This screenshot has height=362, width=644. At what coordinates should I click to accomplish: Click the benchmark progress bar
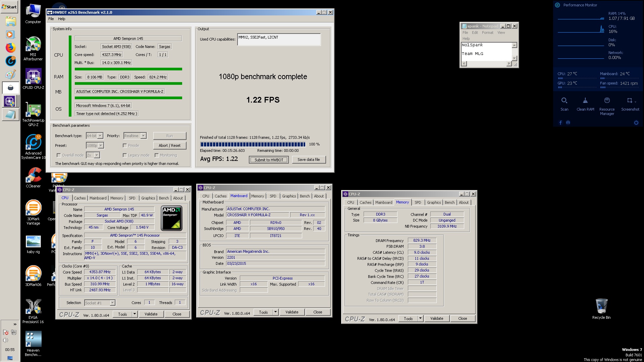point(253,144)
